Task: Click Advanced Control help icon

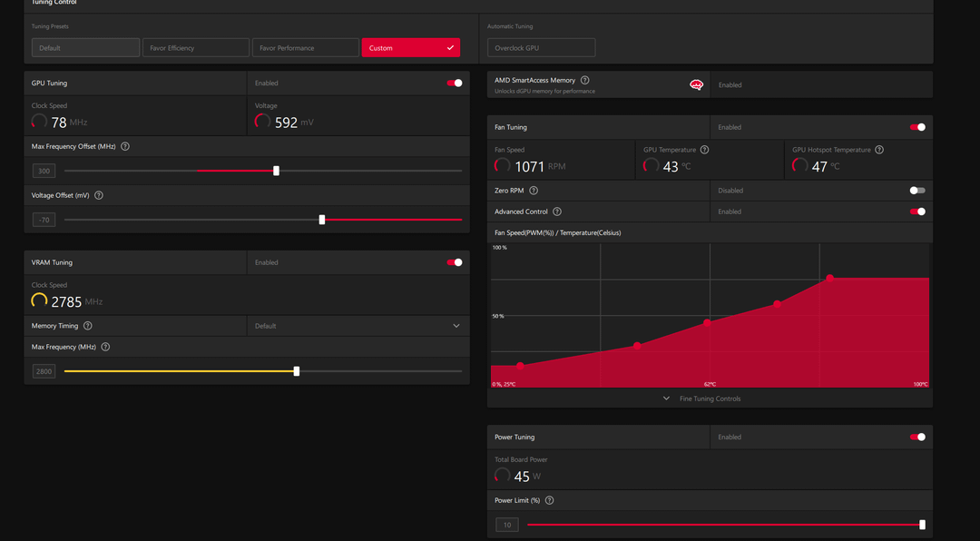Action: (x=557, y=211)
